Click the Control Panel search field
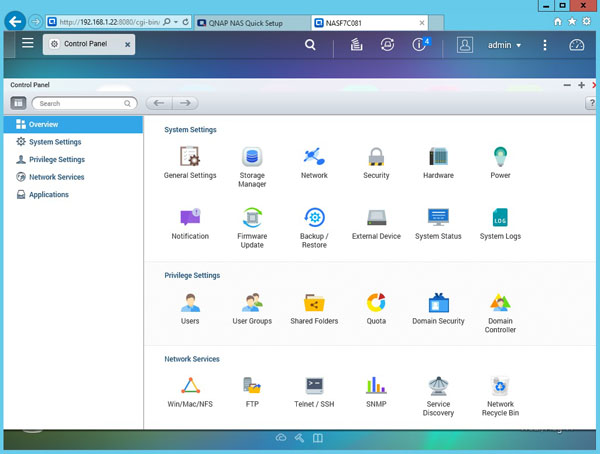The height and width of the screenshot is (454, 600). [x=85, y=103]
